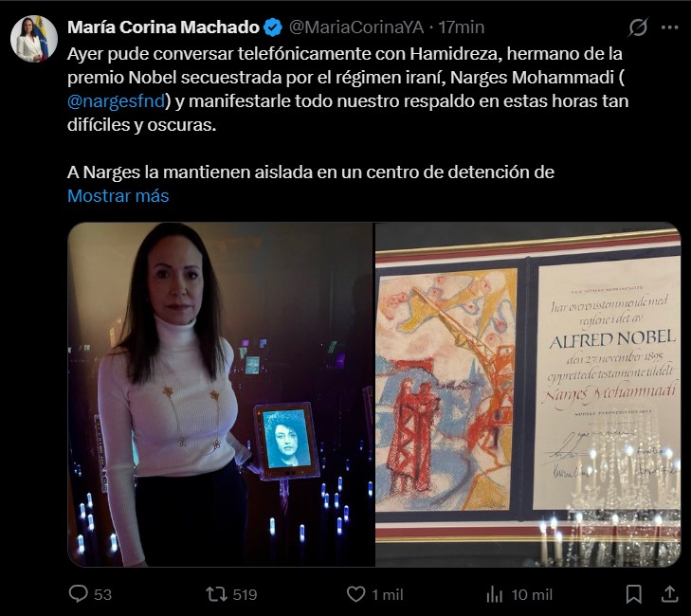Click the share upload icon
Image resolution: width=691 pixels, height=616 pixels.
click(669, 593)
